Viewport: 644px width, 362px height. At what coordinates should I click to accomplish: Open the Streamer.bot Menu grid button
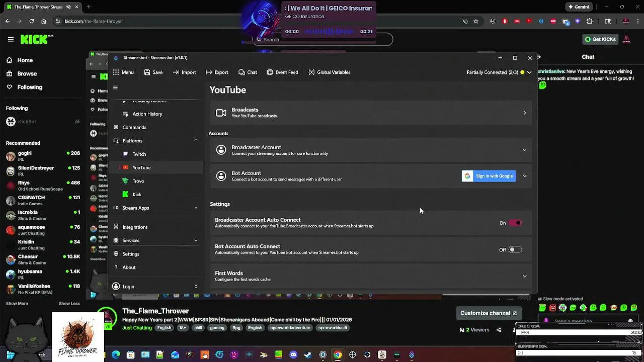123,72
